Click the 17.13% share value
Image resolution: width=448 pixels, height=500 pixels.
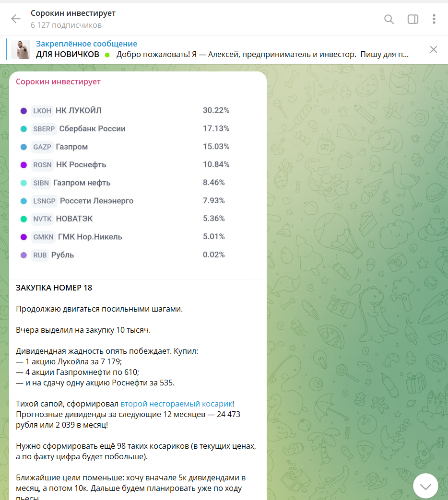click(x=216, y=128)
